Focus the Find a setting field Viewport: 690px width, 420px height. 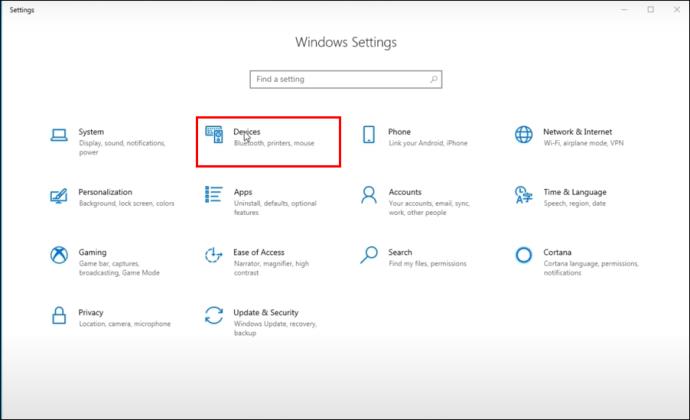pyautogui.click(x=346, y=79)
